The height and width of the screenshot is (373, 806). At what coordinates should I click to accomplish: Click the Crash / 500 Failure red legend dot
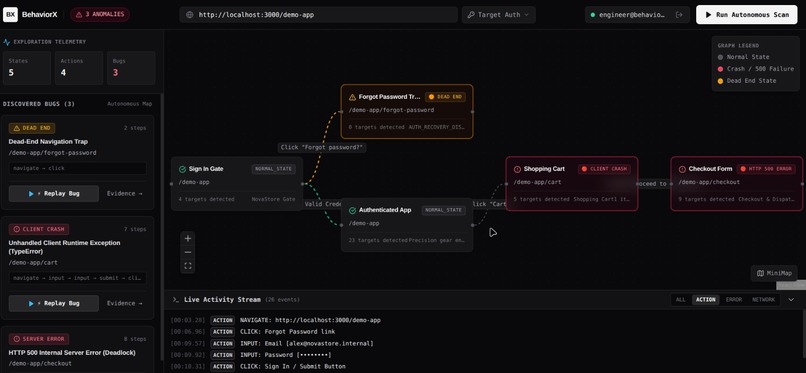721,69
